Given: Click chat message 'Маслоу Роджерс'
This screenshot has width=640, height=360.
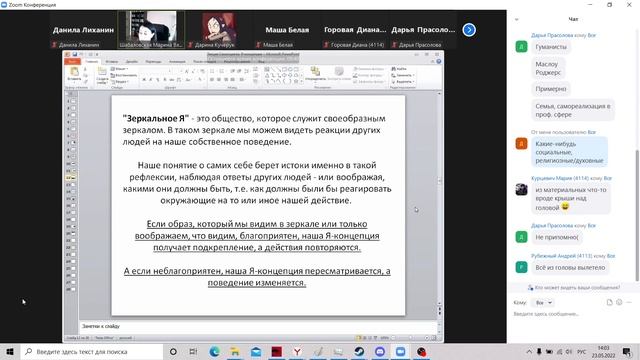Looking at the screenshot, I should [548, 68].
